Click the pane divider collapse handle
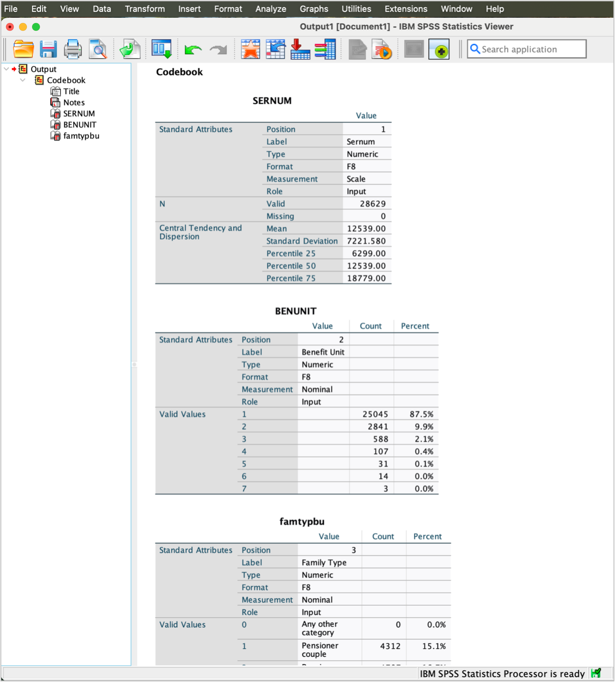The width and height of the screenshot is (616, 684). point(134,364)
